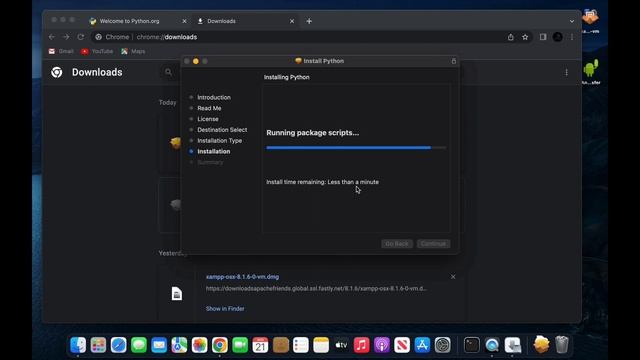Select Installation step in sidebar
The width and height of the screenshot is (640, 360).
pos(213,151)
